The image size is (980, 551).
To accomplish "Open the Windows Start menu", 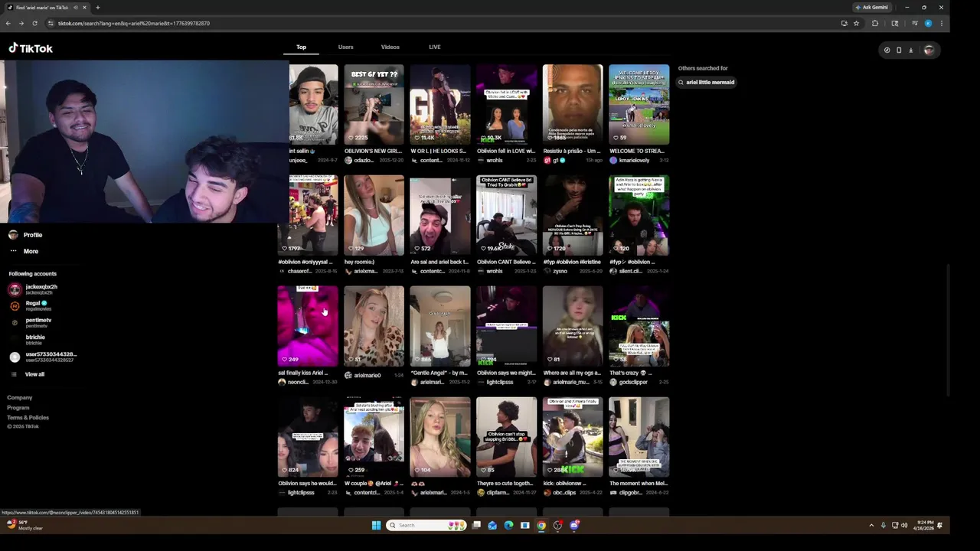I will [x=376, y=525].
